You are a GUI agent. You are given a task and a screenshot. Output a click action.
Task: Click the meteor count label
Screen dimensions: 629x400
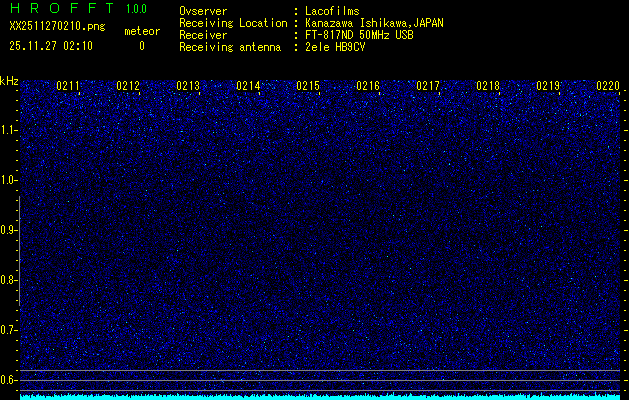click(141, 31)
